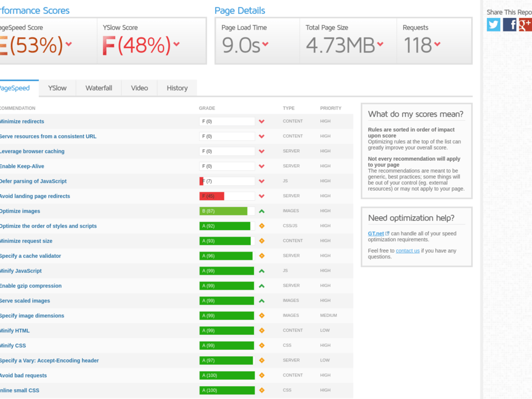Share report via Google Plus icon
The width and height of the screenshot is (532, 399).
pyautogui.click(x=525, y=24)
